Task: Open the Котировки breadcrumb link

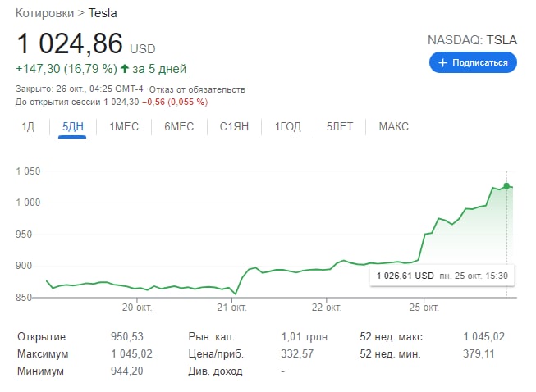Action: coord(45,13)
